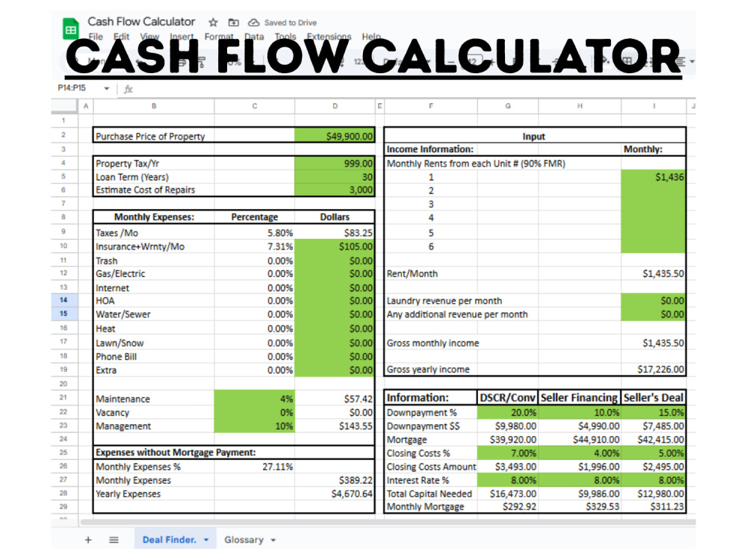Select the $1,435.50 Rent/Month value
The height and width of the screenshot is (560, 747).
(653, 274)
